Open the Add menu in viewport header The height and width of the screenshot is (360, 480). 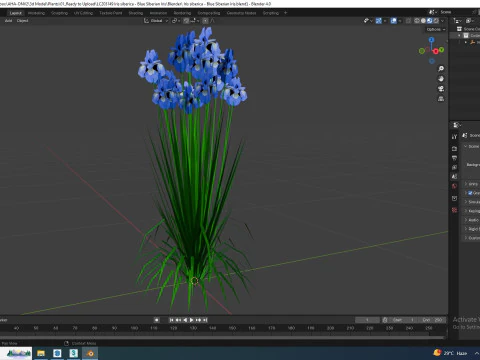point(8,21)
